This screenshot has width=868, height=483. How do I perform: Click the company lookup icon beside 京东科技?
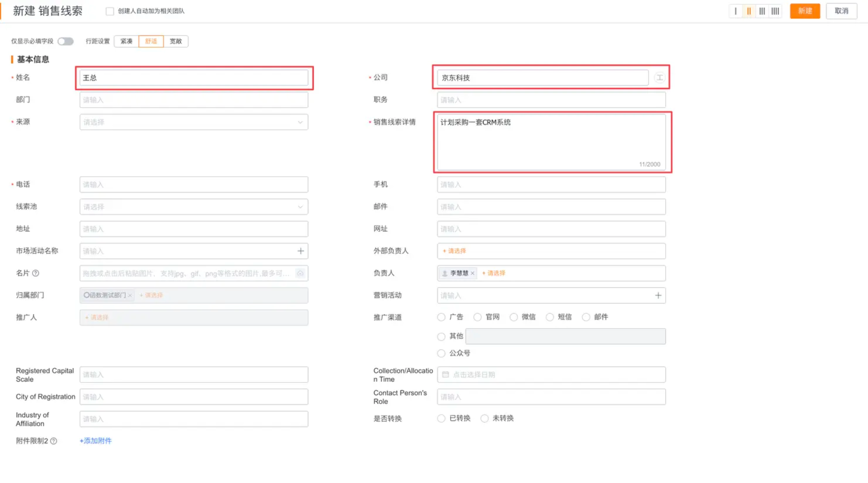click(659, 78)
